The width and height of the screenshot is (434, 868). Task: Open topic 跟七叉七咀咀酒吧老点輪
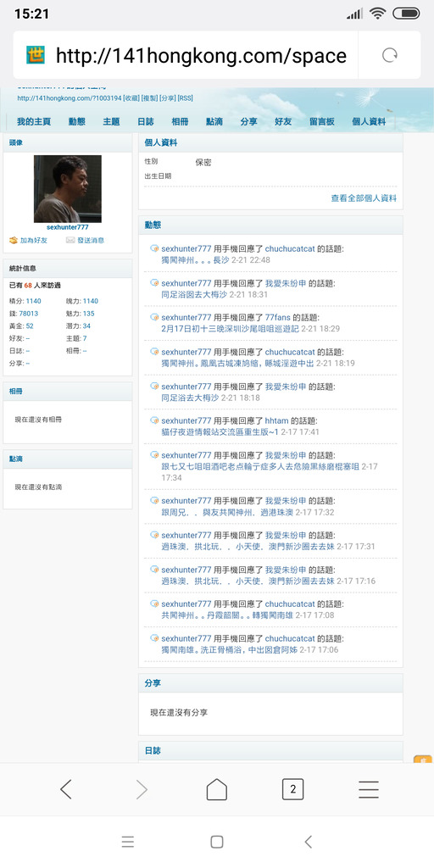point(260,467)
